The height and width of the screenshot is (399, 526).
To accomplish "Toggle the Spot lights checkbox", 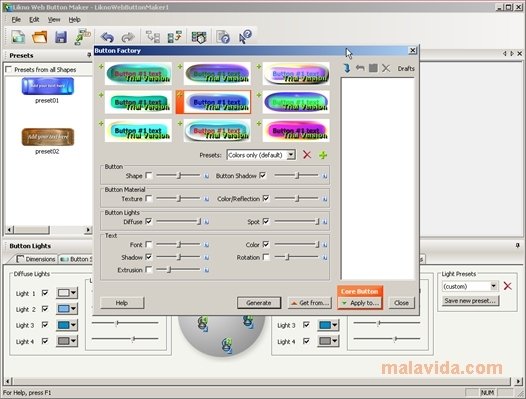I will pyautogui.click(x=266, y=221).
